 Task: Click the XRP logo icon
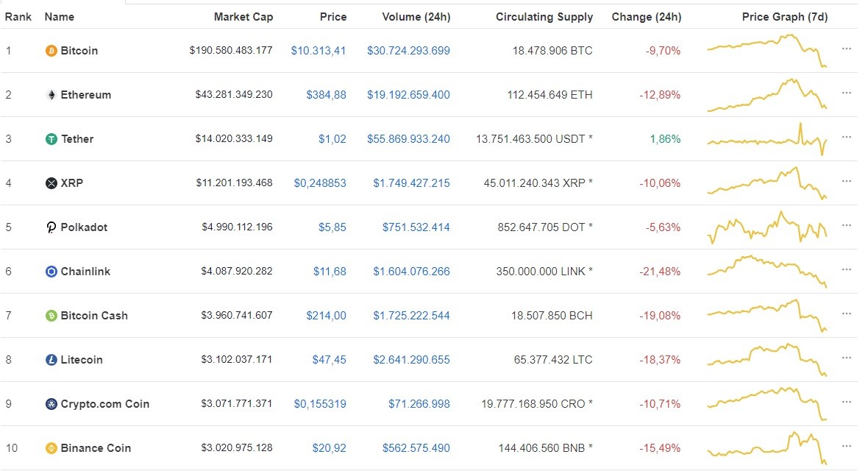(50, 183)
